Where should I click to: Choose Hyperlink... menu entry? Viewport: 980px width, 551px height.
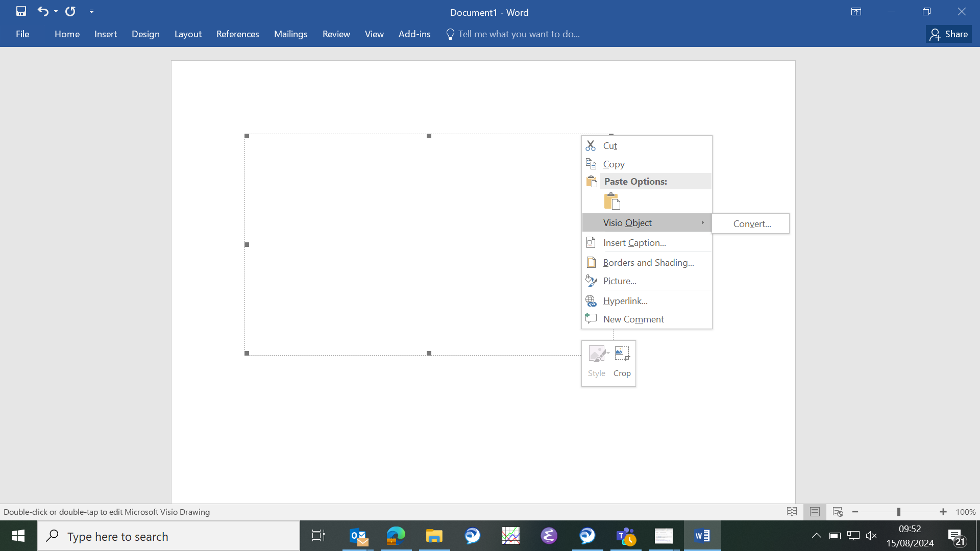[x=647, y=301]
